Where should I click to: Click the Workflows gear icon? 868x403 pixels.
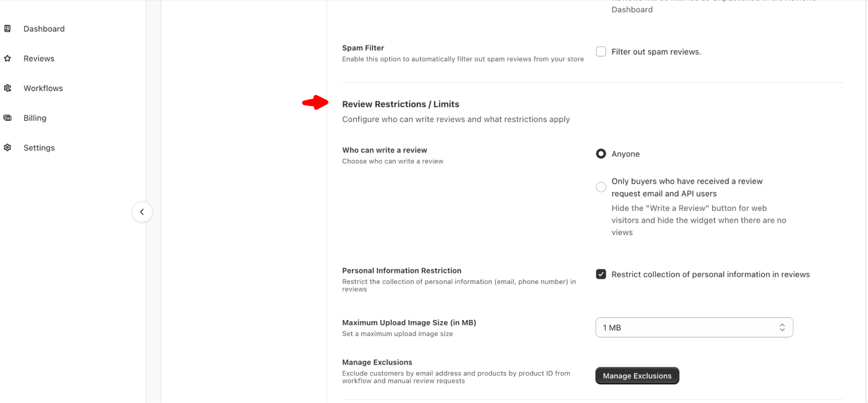tap(7, 88)
